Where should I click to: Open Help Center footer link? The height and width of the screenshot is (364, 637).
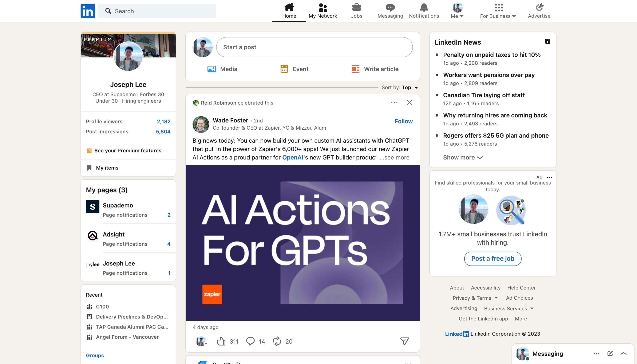[x=521, y=288]
